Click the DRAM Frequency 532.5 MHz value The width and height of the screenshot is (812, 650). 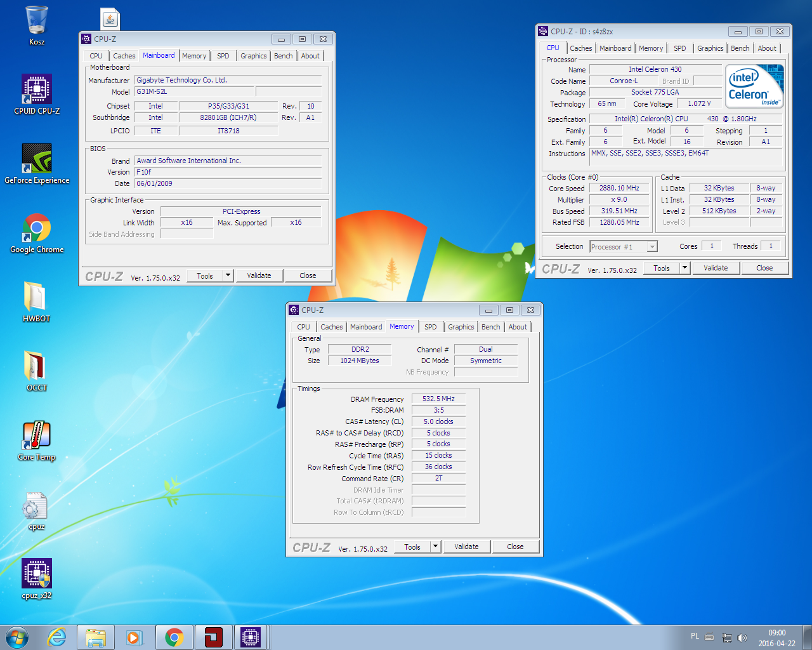pyautogui.click(x=438, y=399)
